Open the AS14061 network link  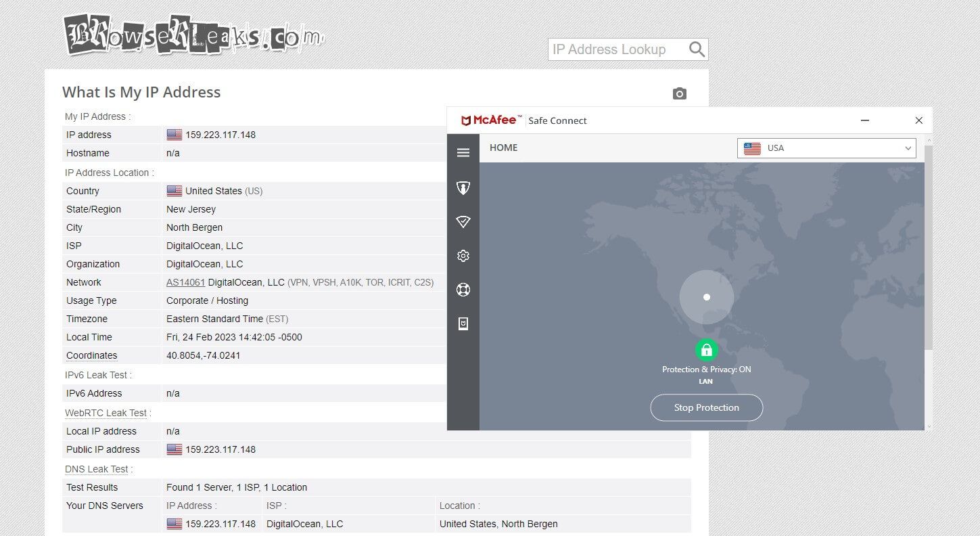click(x=186, y=282)
